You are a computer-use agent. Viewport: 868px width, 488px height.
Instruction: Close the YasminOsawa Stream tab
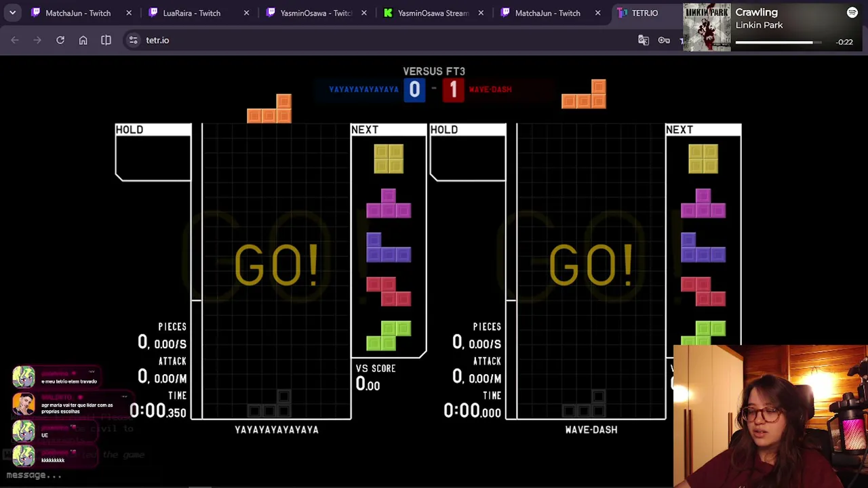481,13
